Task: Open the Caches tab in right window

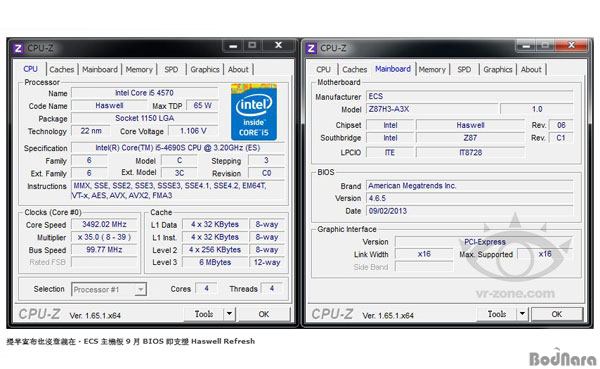Action: tap(355, 70)
